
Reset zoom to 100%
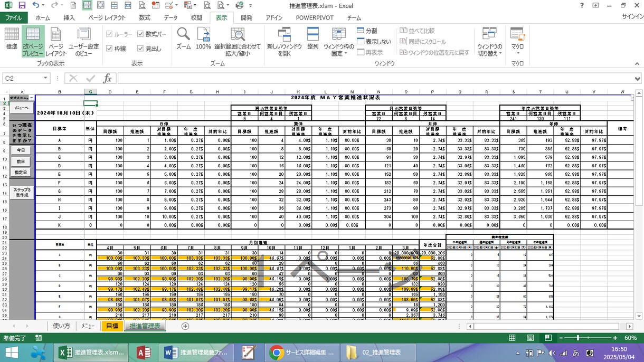coord(203,38)
